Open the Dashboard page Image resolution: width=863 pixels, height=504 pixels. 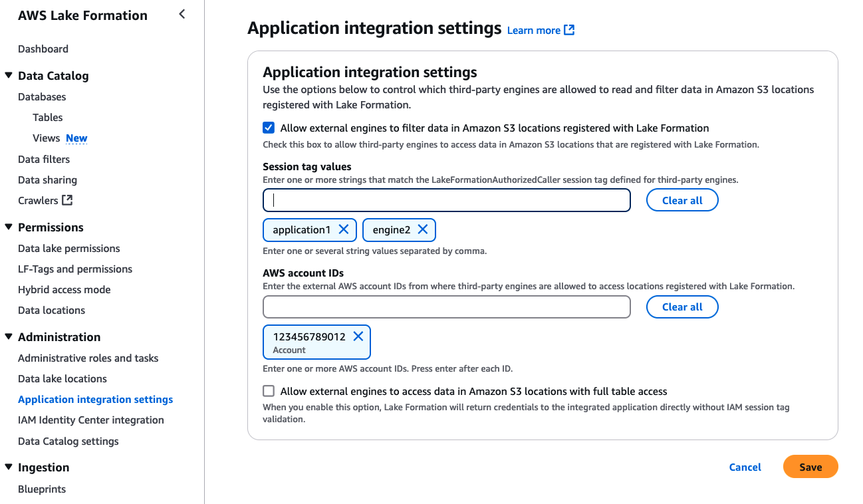pyautogui.click(x=43, y=49)
